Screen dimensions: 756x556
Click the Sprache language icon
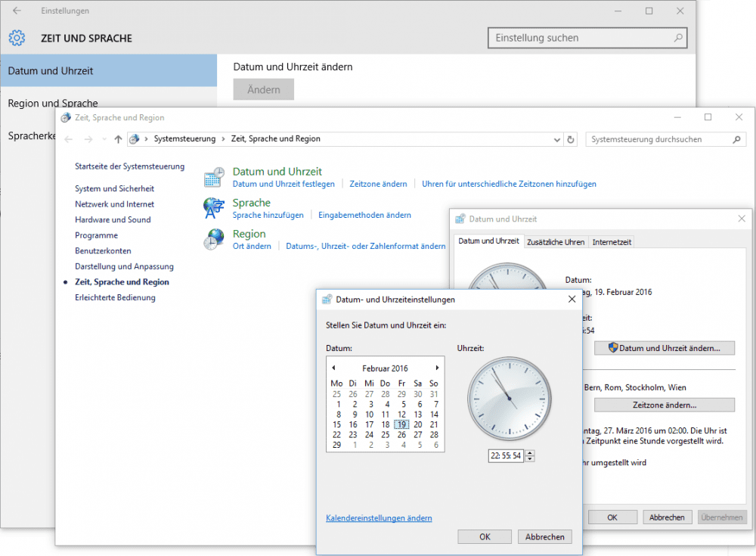[213, 208]
